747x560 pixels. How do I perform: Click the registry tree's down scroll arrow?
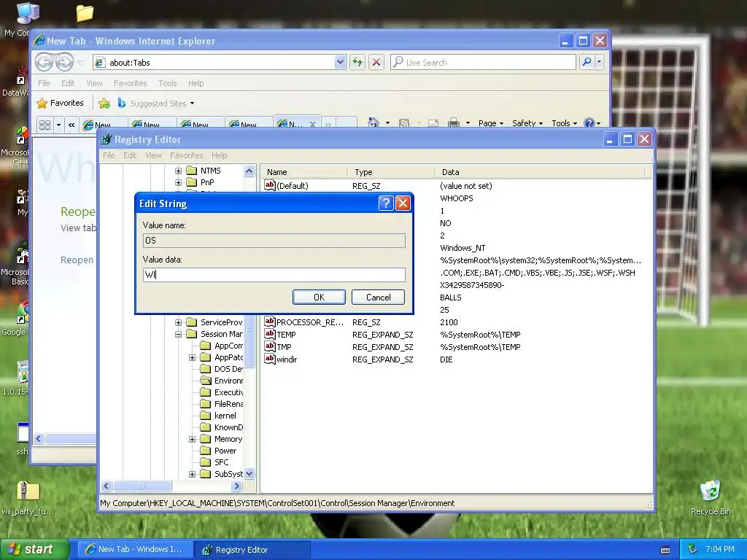pos(249,474)
